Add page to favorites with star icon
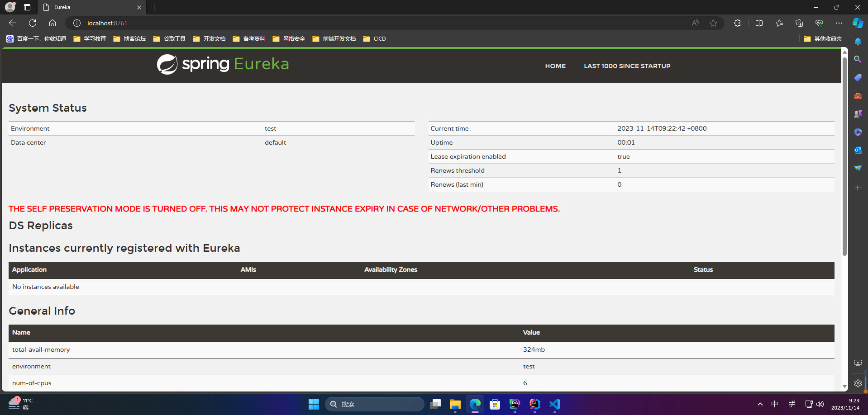The image size is (868, 415). [713, 23]
